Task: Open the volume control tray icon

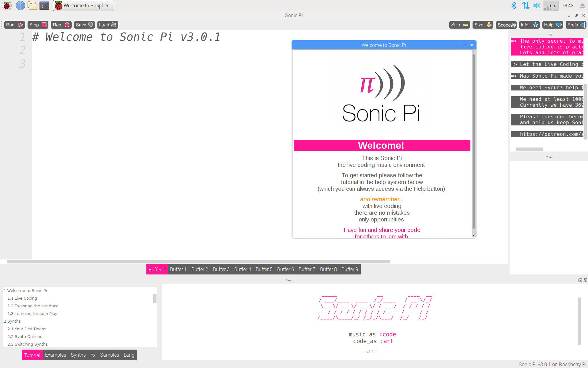Action: (537, 6)
